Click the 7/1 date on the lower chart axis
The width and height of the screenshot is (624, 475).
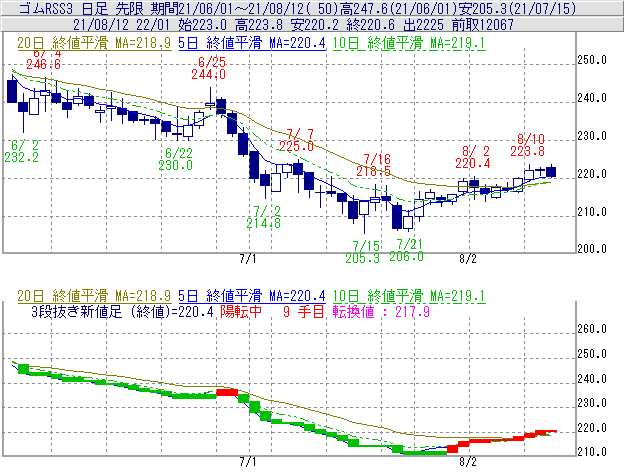(248, 462)
